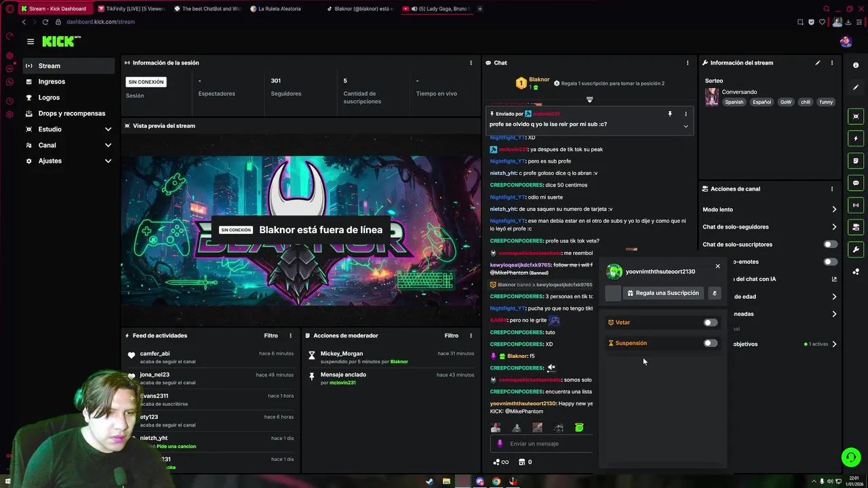
Task: Open the shop icon under chat input
Action: 521,462
